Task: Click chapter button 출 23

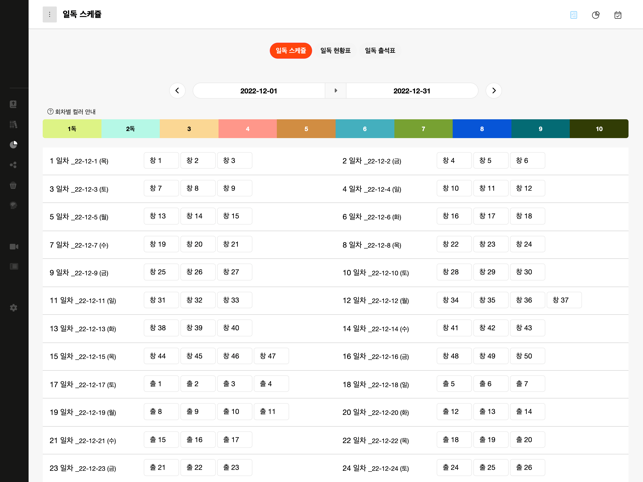Action: 235,467
